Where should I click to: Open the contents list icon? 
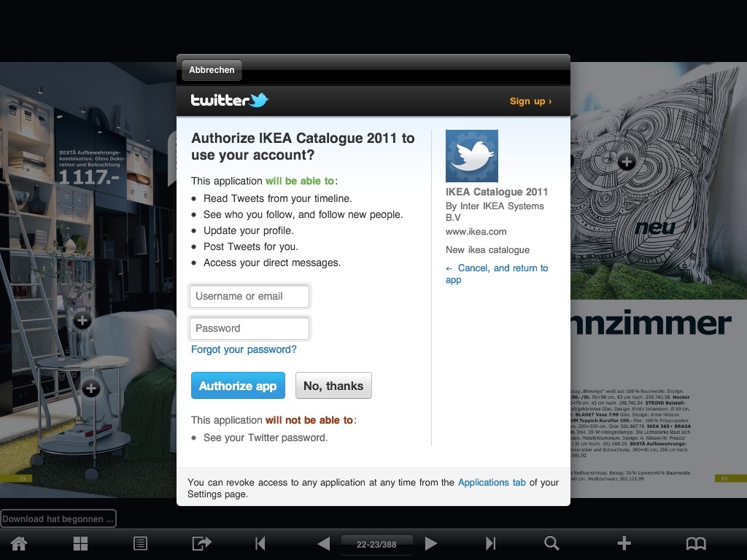tap(141, 543)
